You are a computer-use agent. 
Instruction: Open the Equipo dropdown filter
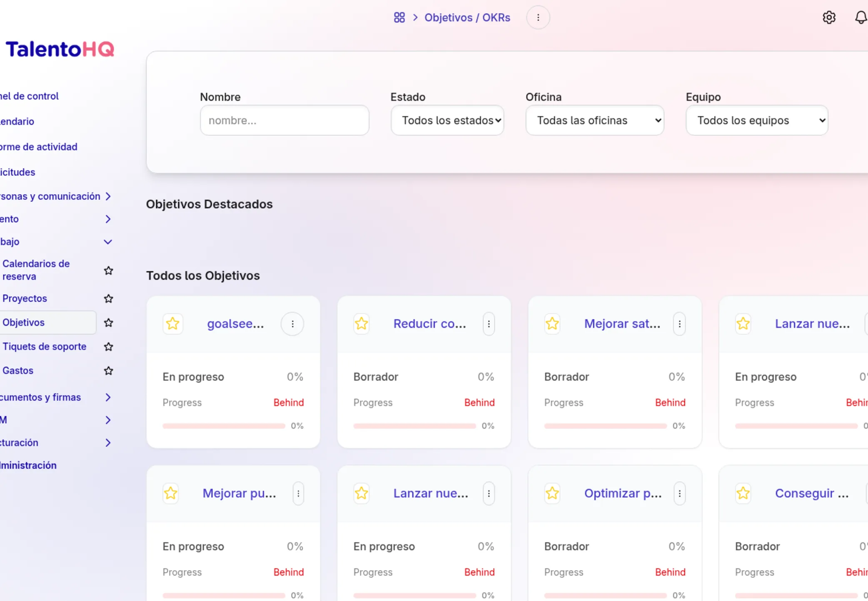coord(757,120)
